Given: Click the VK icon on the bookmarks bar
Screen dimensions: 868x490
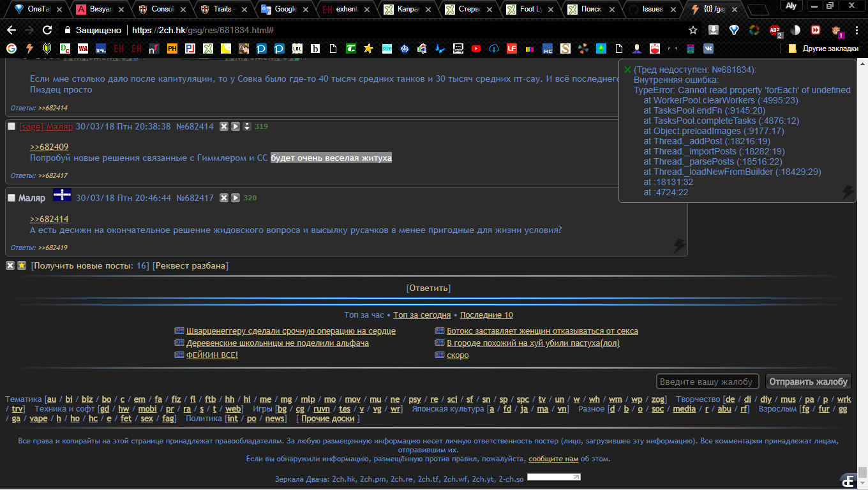Looking at the screenshot, I should click(x=708, y=48).
